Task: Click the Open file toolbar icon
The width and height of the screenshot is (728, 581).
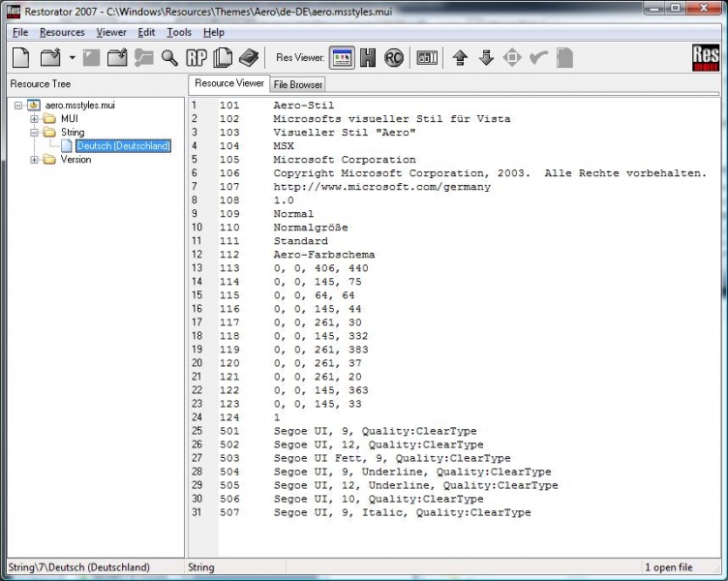Action: (50, 58)
